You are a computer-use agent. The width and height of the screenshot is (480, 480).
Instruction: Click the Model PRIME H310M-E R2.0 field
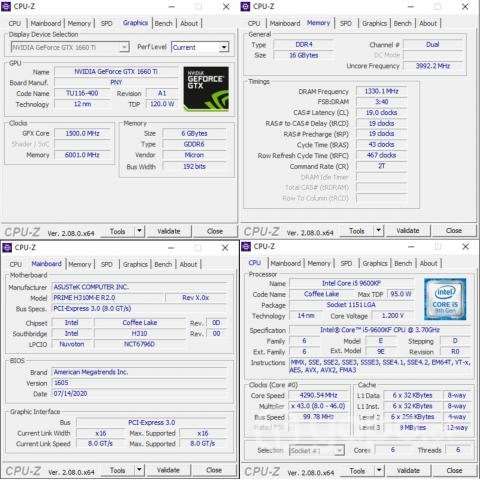click(108, 297)
